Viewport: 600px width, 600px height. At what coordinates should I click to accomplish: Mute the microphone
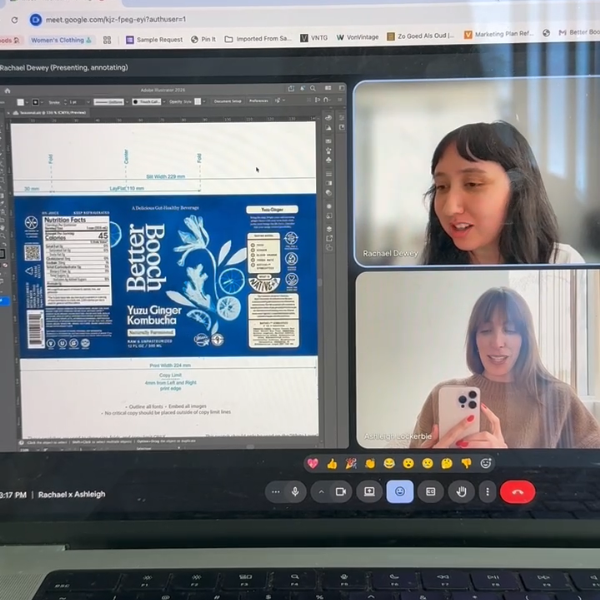tap(295, 492)
